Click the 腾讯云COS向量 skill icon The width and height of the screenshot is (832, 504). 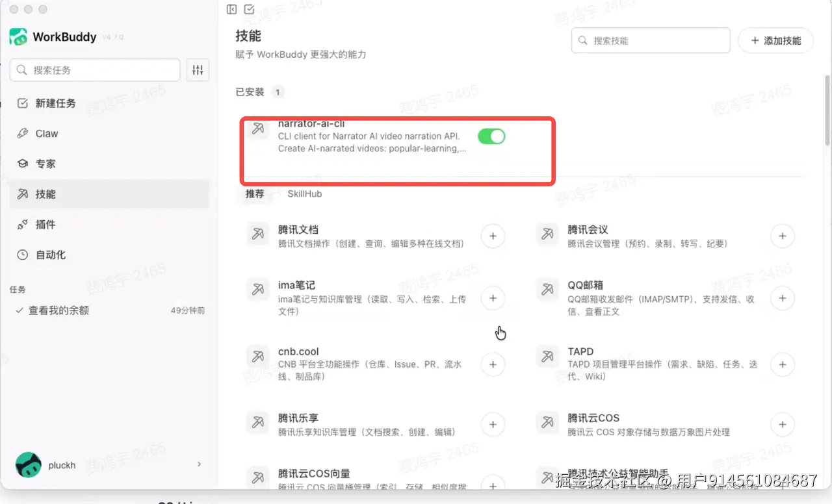[x=258, y=477]
